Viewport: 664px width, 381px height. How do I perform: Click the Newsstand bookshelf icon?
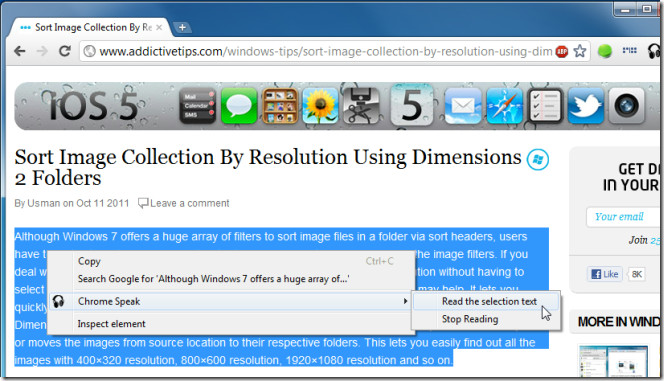coord(280,106)
